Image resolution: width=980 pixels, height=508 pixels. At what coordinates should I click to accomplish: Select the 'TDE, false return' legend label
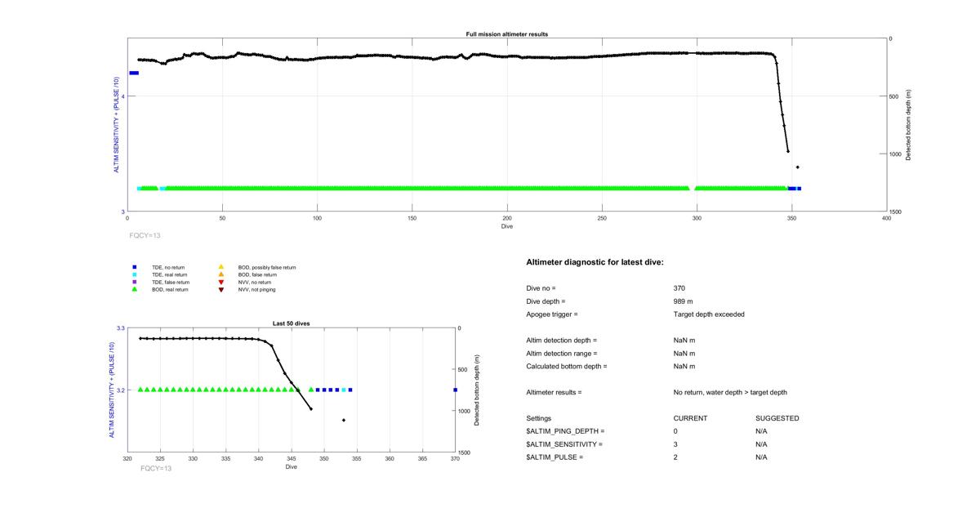170,282
